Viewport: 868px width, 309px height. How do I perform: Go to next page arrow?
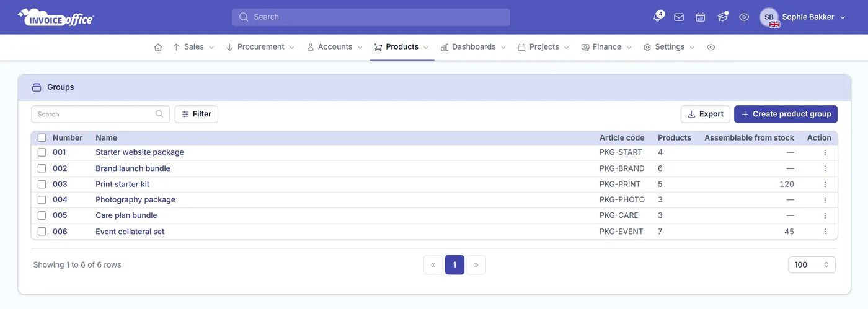tap(476, 265)
